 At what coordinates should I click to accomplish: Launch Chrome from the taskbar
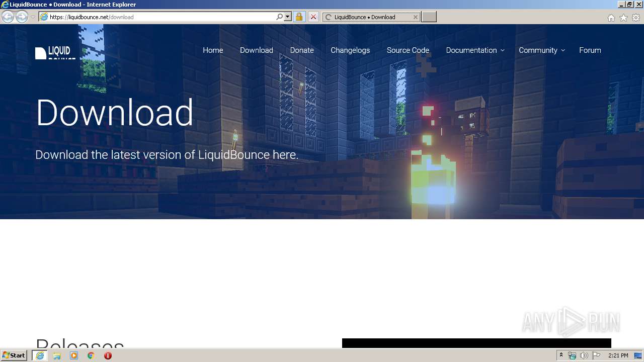91,355
